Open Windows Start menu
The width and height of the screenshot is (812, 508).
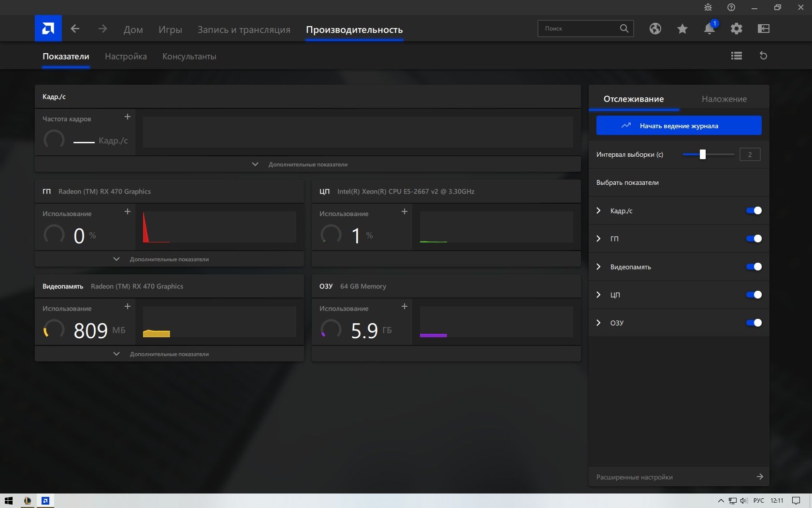(8, 501)
